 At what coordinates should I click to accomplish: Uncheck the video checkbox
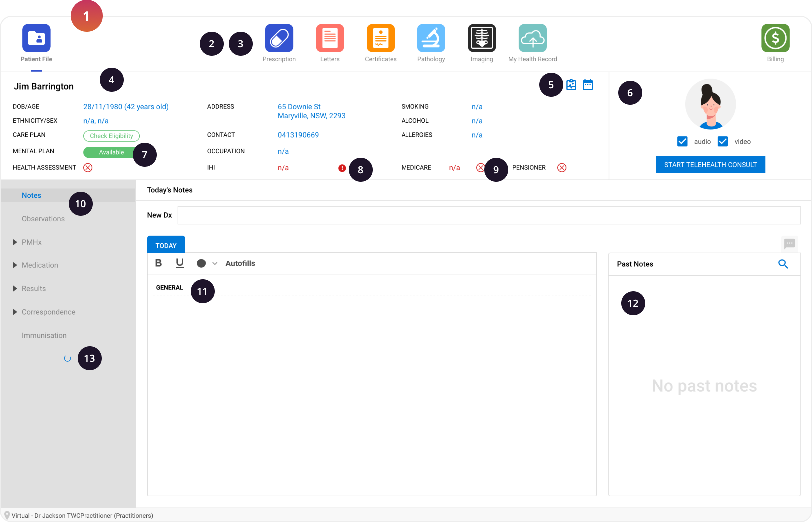pyautogui.click(x=723, y=142)
